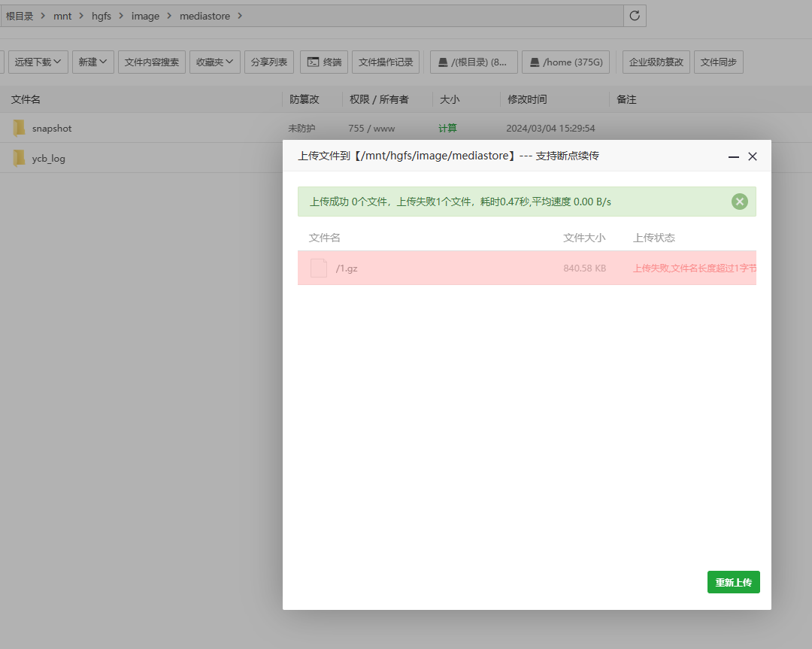Screen dimensions: 812x649
Task: Go to 根目录 in the breadcrumb
Action: click(20, 16)
